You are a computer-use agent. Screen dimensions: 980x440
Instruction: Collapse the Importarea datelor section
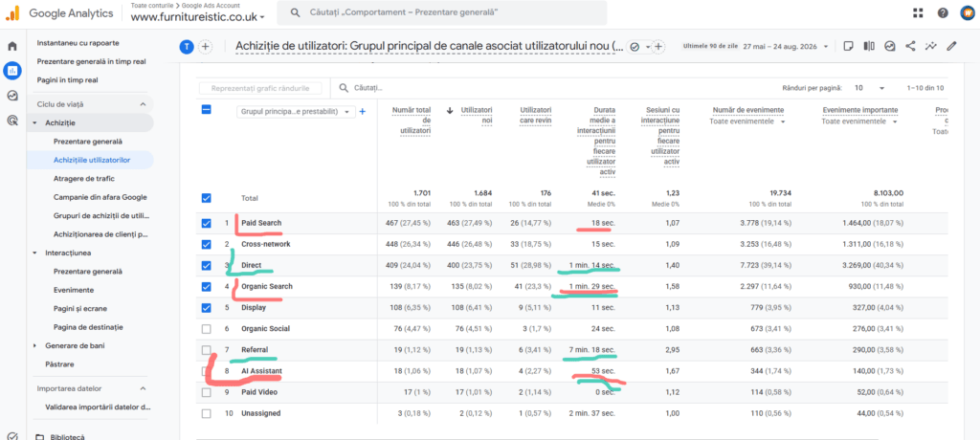(x=143, y=388)
